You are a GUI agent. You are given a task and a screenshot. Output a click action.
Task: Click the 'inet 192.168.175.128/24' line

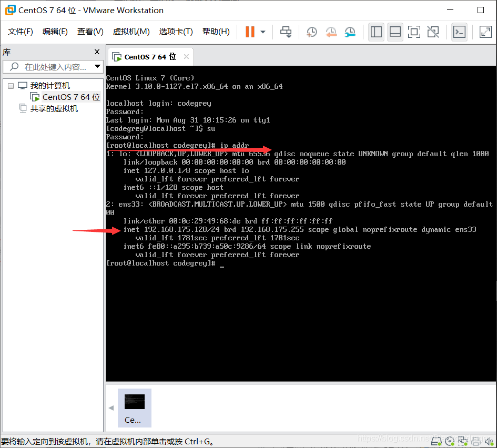point(300,229)
